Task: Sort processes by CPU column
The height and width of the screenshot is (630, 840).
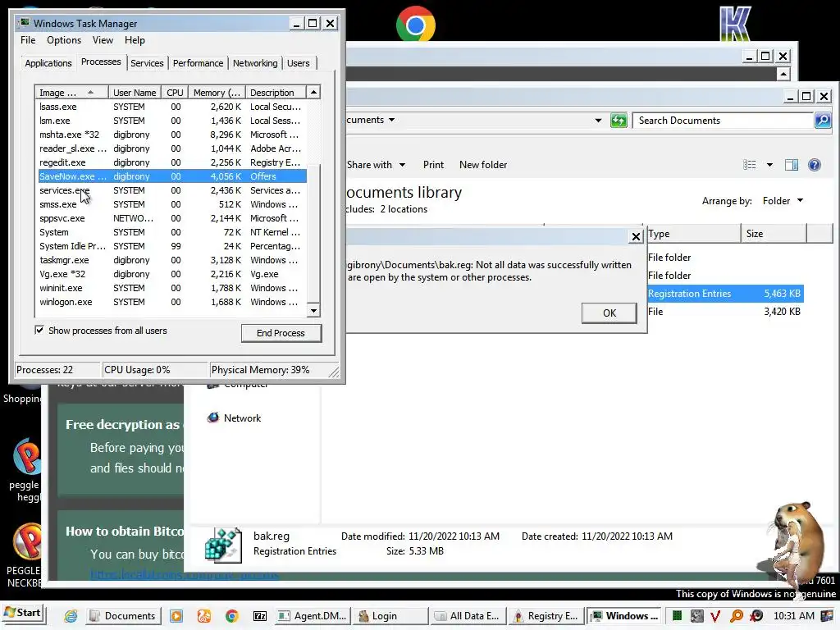Action: pyautogui.click(x=175, y=92)
